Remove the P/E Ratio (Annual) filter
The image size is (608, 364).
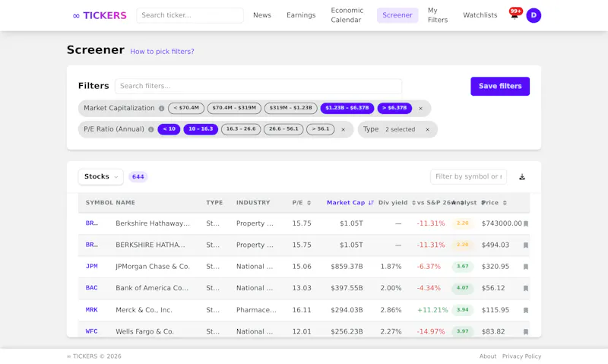344,129
